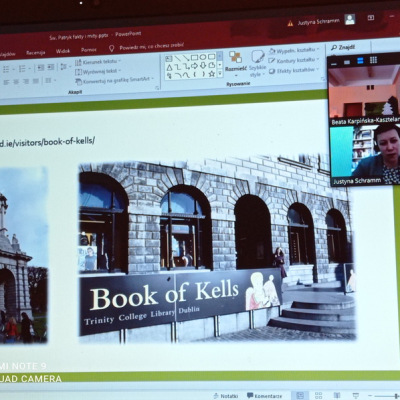Screen dimensions: 400x400
Task: Switch to Reading view
Action: [x=337, y=395]
